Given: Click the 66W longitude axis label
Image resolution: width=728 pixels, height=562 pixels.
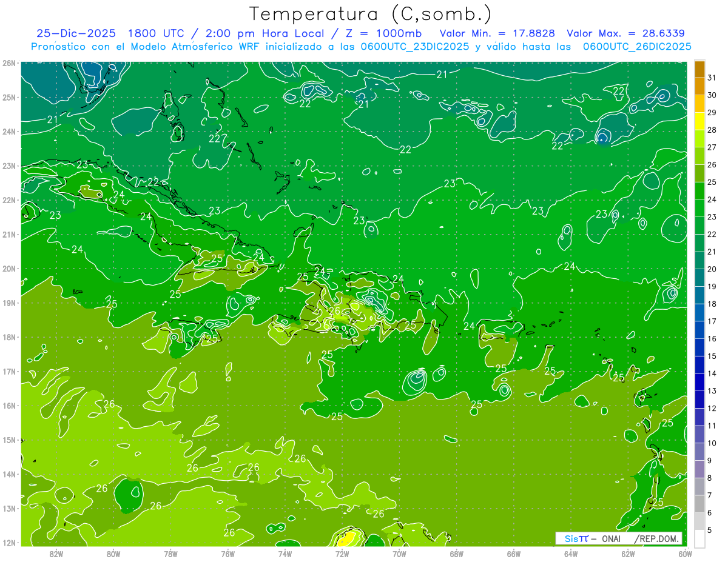Looking at the screenshot, I should [514, 554].
